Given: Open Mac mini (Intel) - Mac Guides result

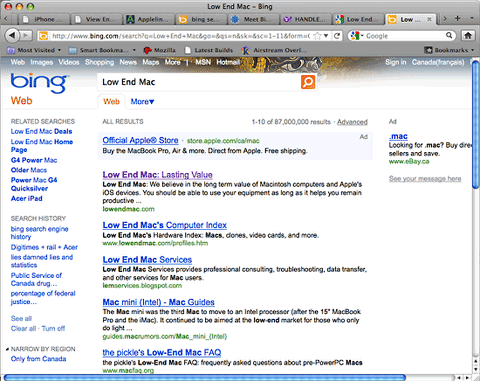Looking at the screenshot, I should (x=158, y=302).
